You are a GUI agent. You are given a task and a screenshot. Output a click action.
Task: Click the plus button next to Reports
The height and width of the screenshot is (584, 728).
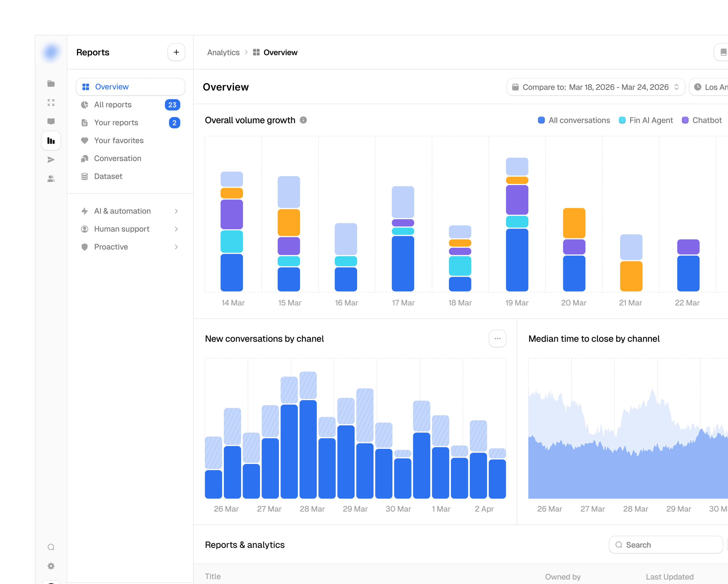(176, 52)
